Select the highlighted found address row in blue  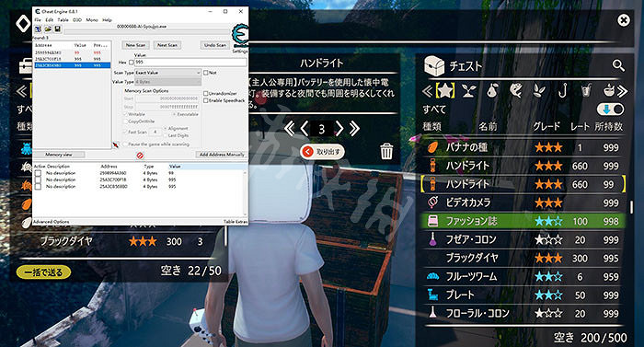tap(72, 65)
